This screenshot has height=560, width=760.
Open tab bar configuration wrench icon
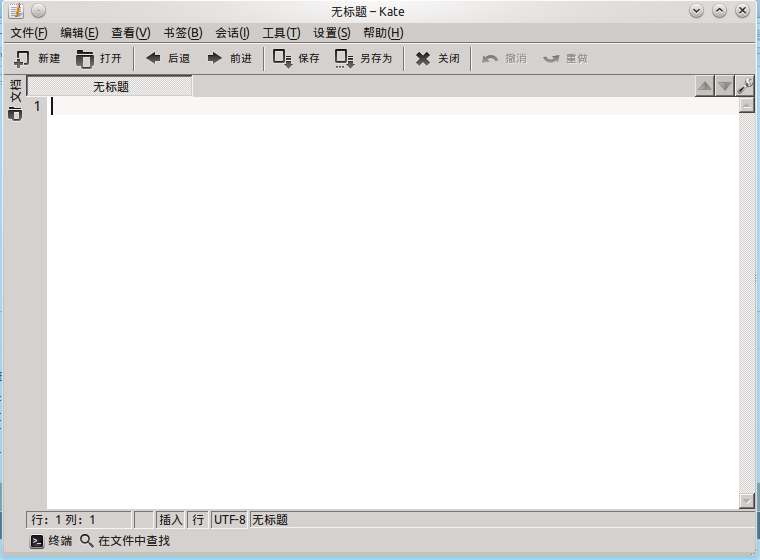click(x=744, y=86)
